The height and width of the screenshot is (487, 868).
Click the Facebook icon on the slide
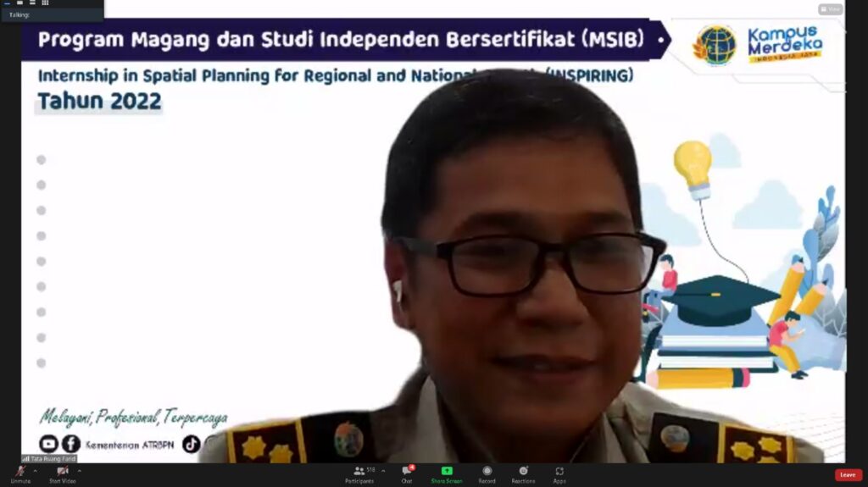(71, 444)
